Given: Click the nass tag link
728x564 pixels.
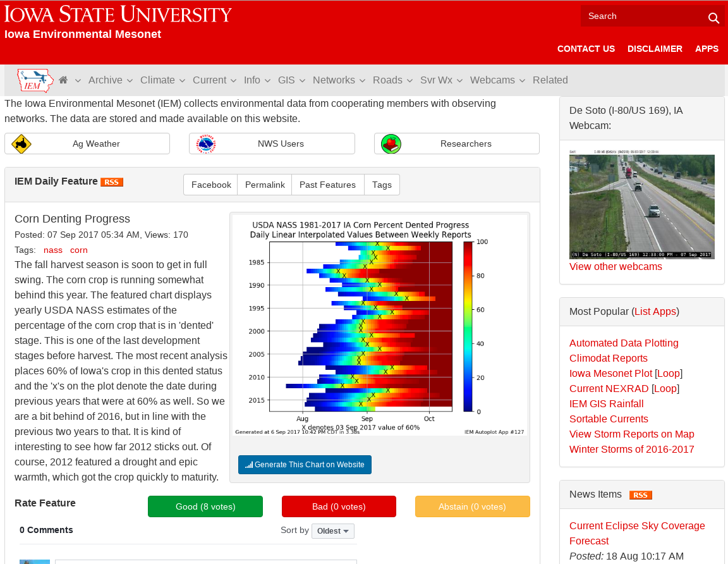Looking at the screenshot, I should click(53, 250).
